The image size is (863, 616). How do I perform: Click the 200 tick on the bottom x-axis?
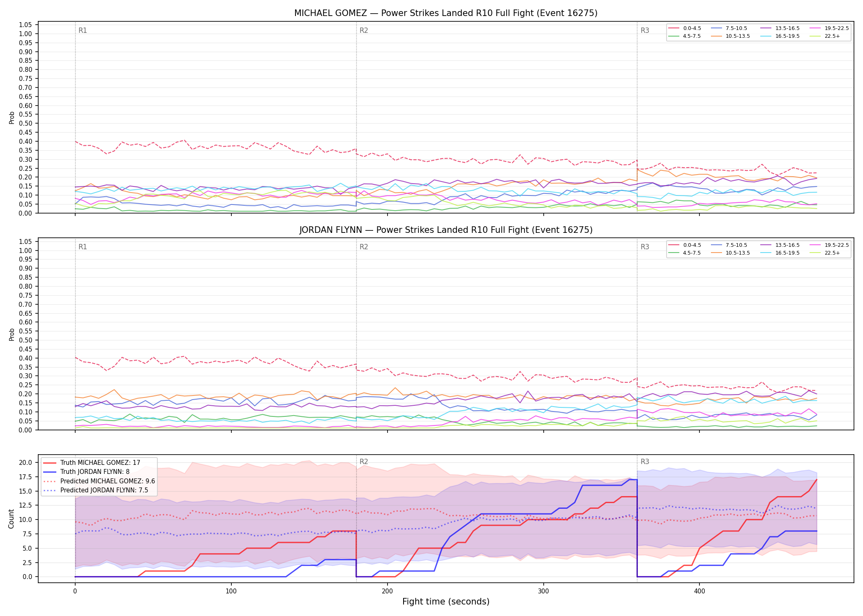[387, 591]
